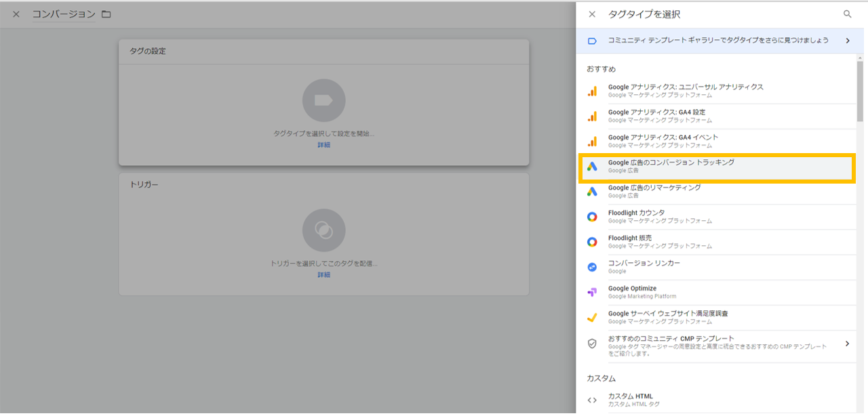Click the Floodlight 販売 ring icon
The height and width of the screenshot is (418, 868).
[592, 242]
